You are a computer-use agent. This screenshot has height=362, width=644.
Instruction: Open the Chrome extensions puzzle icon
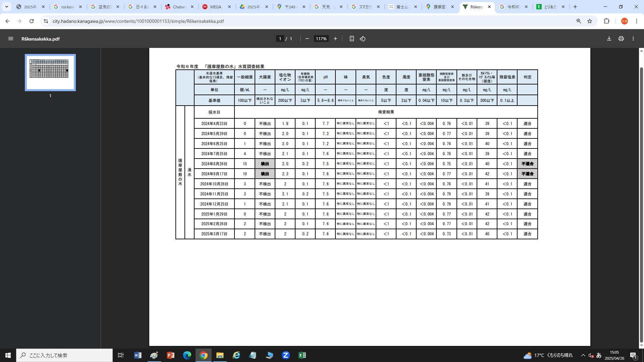[606, 21]
